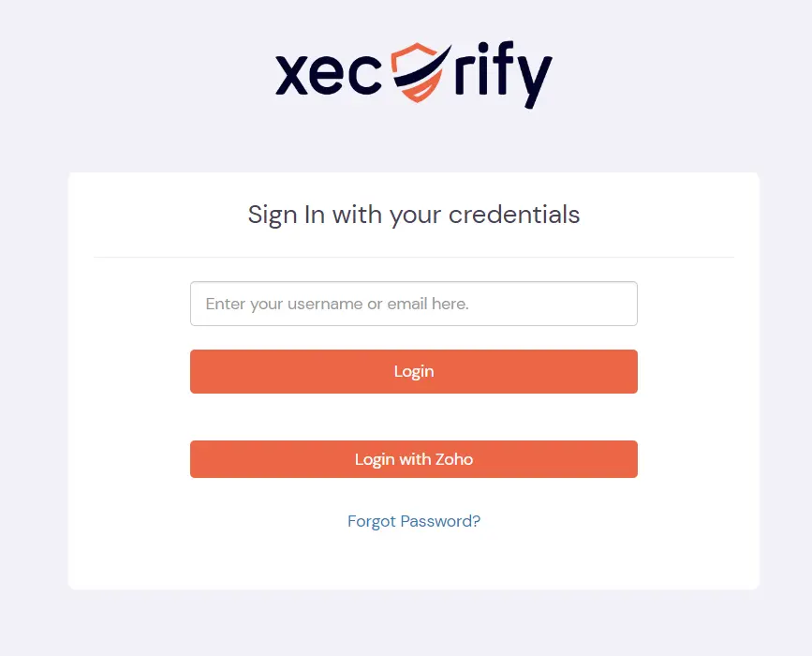Click the "rify" letters of the xecurify logo
The image size is (812, 656).
click(503, 75)
